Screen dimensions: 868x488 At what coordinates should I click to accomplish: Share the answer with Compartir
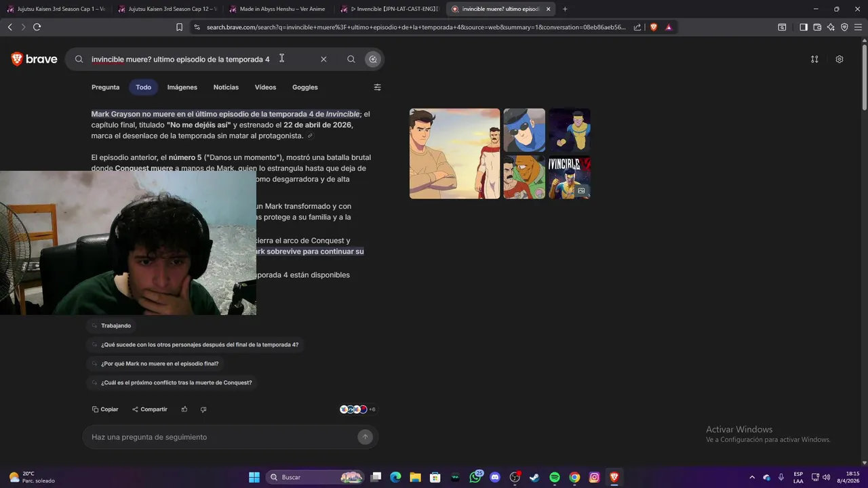click(x=150, y=409)
